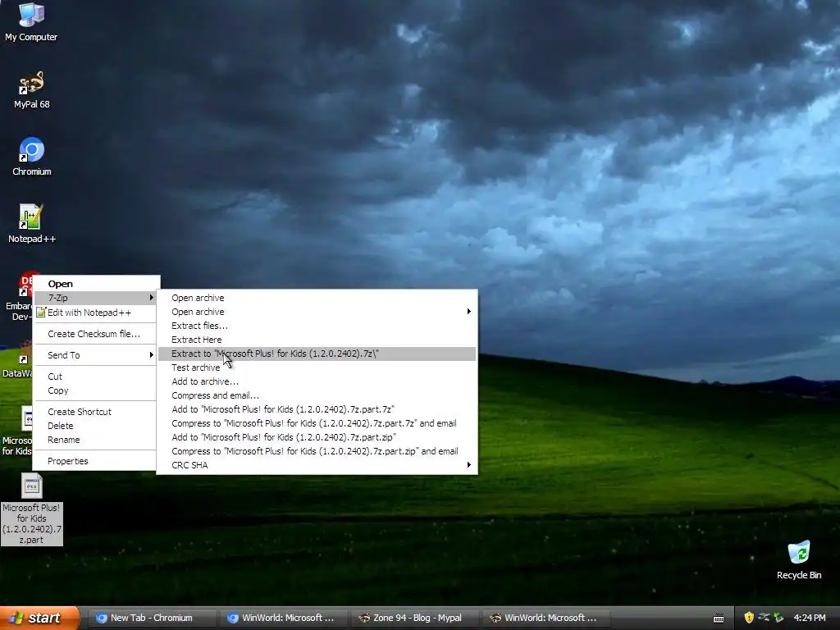This screenshot has width=840, height=630.
Task: Launch MyPal 68 desktop shortcut
Action: pyautogui.click(x=31, y=89)
